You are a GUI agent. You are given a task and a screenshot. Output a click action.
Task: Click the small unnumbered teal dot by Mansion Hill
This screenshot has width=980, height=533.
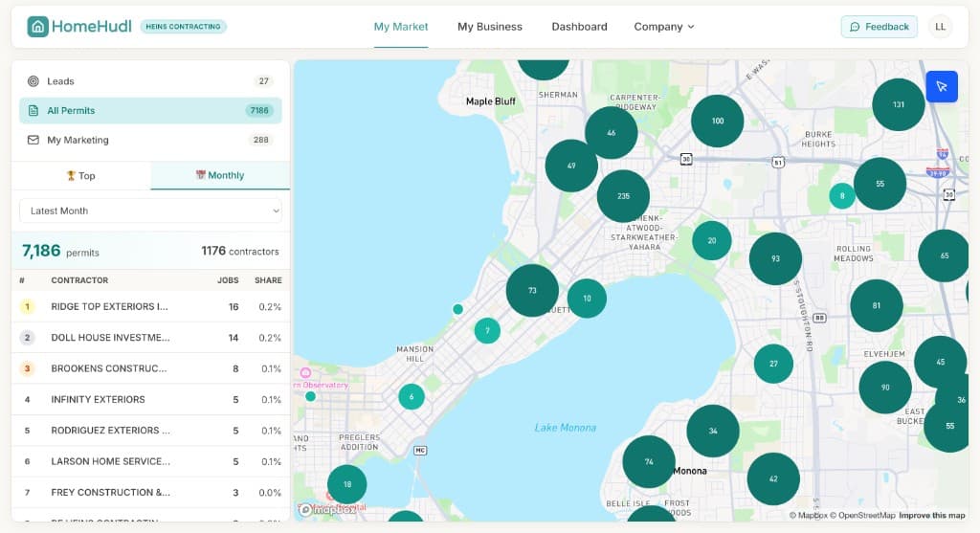click(458, 309)
